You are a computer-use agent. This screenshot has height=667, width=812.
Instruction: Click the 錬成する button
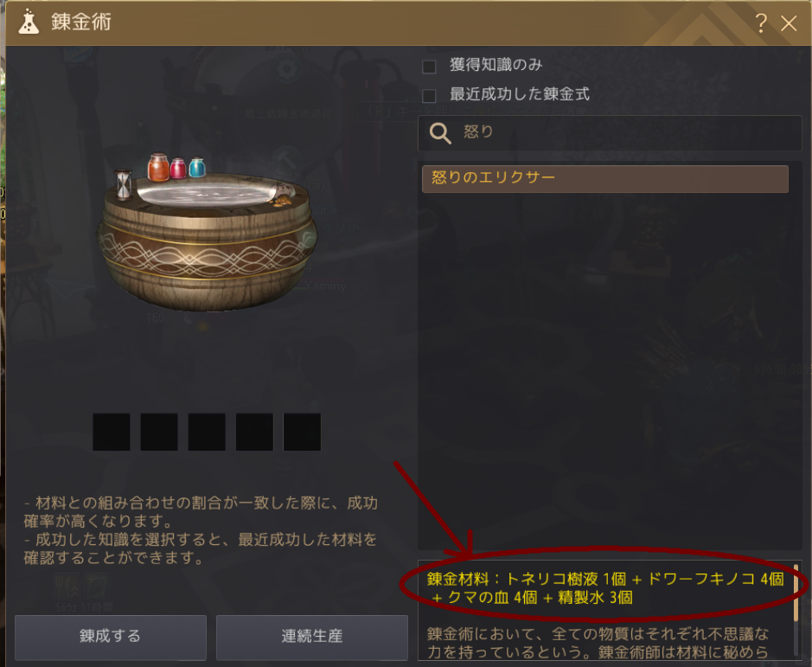pos(111,637)
